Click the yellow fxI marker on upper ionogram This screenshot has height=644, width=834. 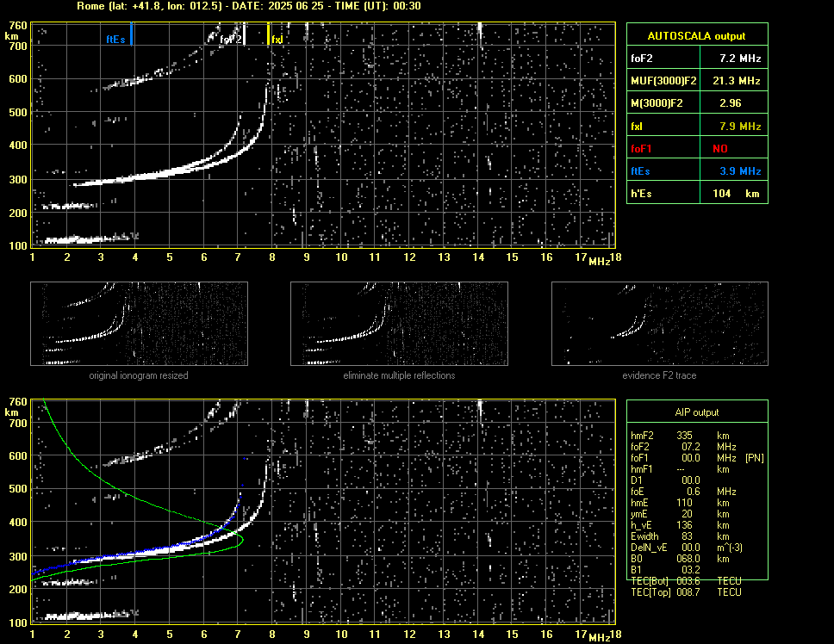pyautogui.click(x=268, y=34)
